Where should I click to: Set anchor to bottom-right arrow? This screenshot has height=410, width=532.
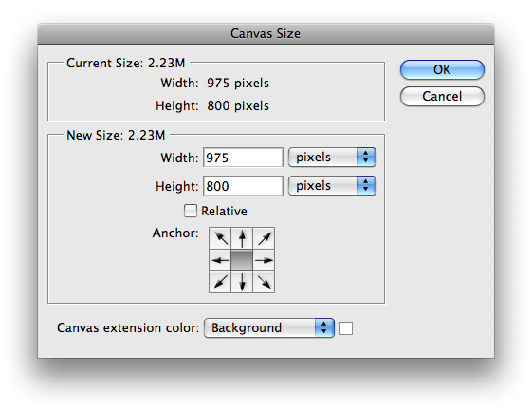pyautogui.click(x=264, y=282)
